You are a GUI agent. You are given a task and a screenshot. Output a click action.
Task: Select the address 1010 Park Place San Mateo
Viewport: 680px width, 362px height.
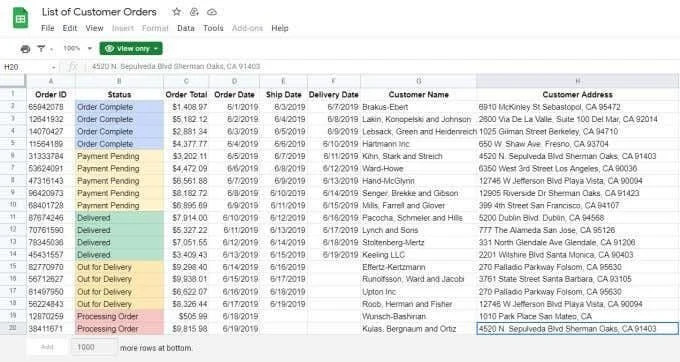coord(577,316)
